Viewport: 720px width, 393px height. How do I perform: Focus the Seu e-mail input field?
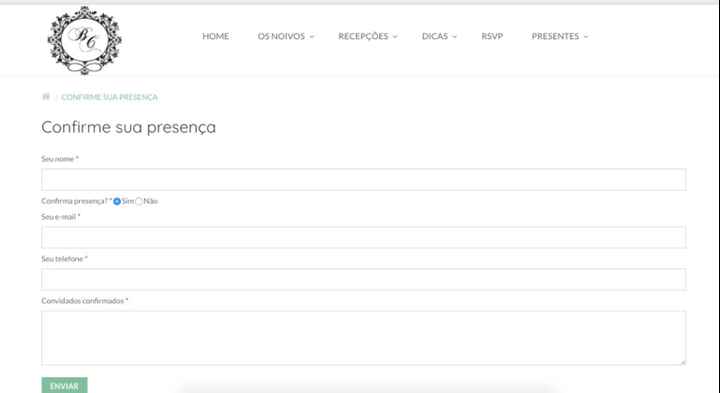(364, 237)
